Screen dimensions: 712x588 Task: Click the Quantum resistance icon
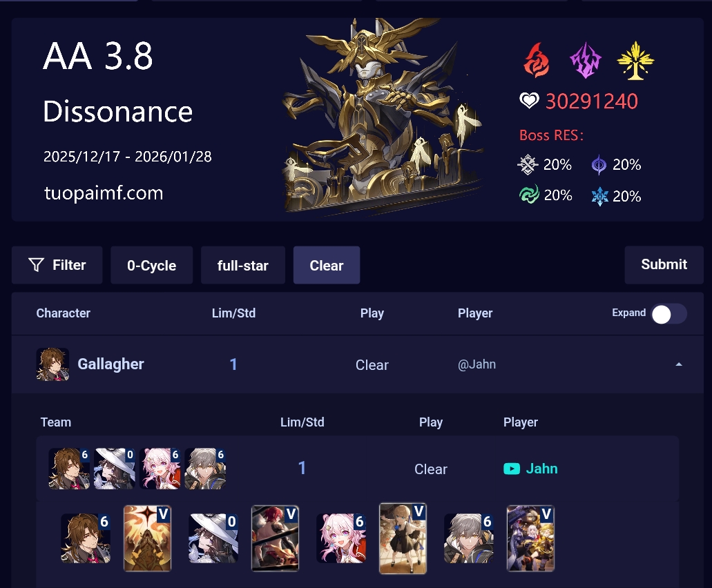tap(599, 164)
